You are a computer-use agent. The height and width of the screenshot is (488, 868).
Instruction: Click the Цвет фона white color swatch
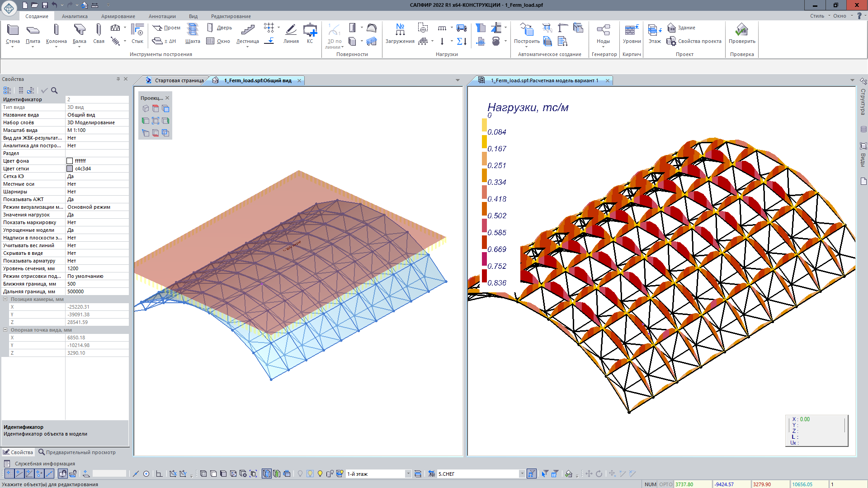point(70,161)
